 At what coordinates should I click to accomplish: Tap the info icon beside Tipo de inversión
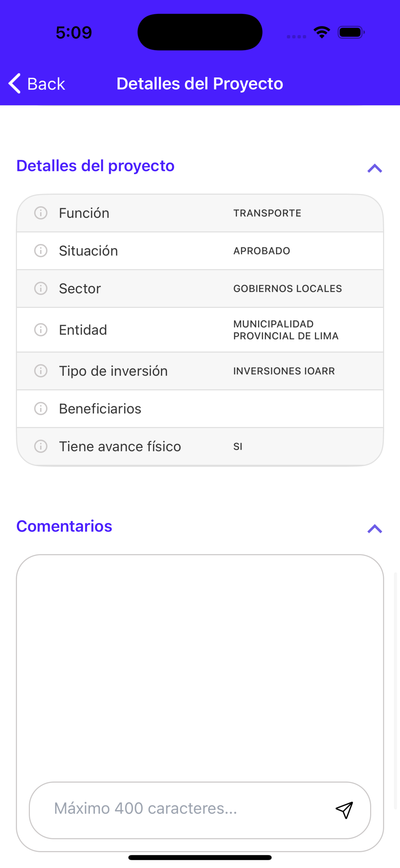pos(41,371)
